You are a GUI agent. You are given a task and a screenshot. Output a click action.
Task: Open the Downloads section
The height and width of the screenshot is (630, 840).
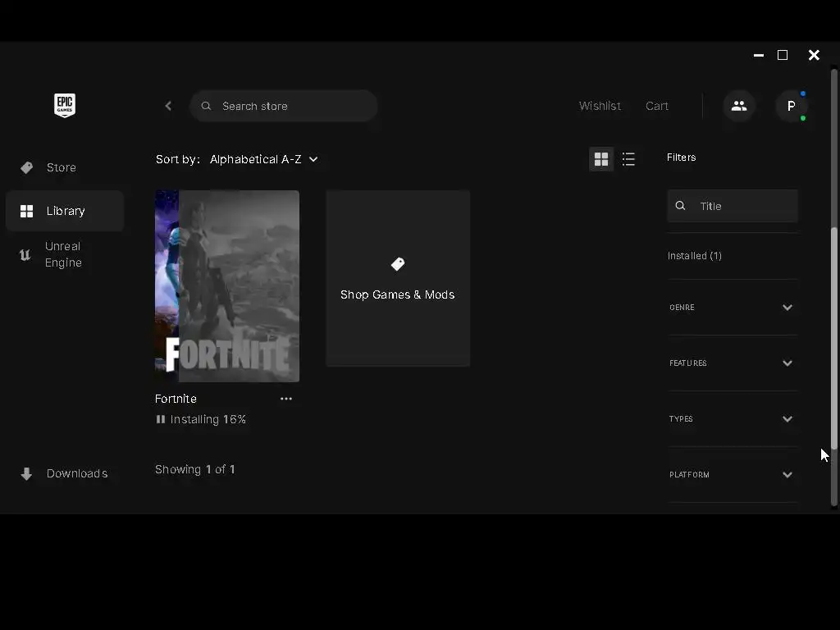pos(65,473)
